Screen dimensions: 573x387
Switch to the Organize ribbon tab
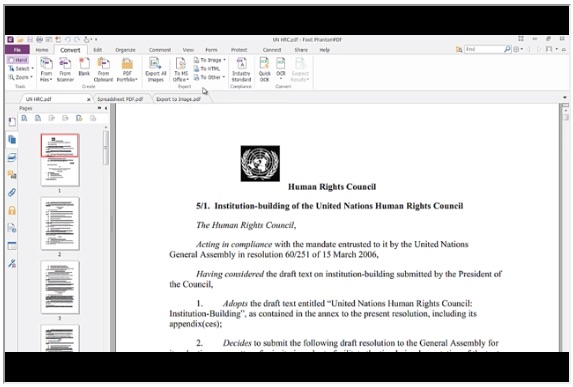pos(125,50)
